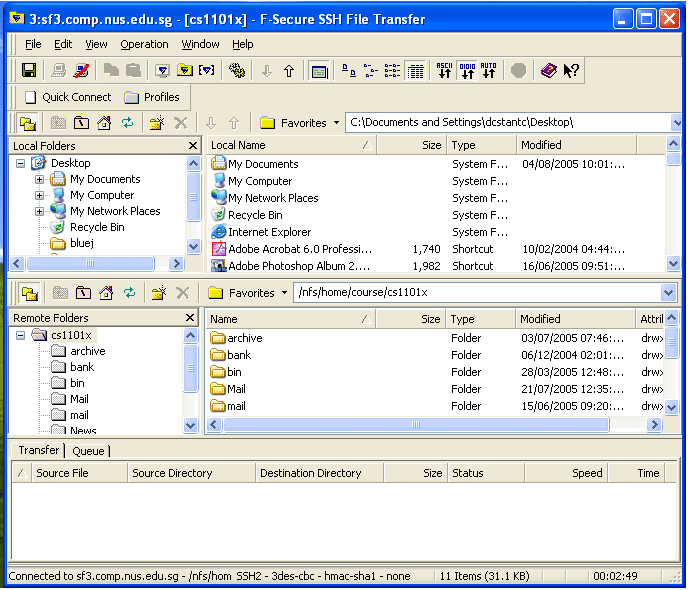Click the Stop transfer octagon icon
This screenshot has width=688, height=590.
tap(518, 71)
